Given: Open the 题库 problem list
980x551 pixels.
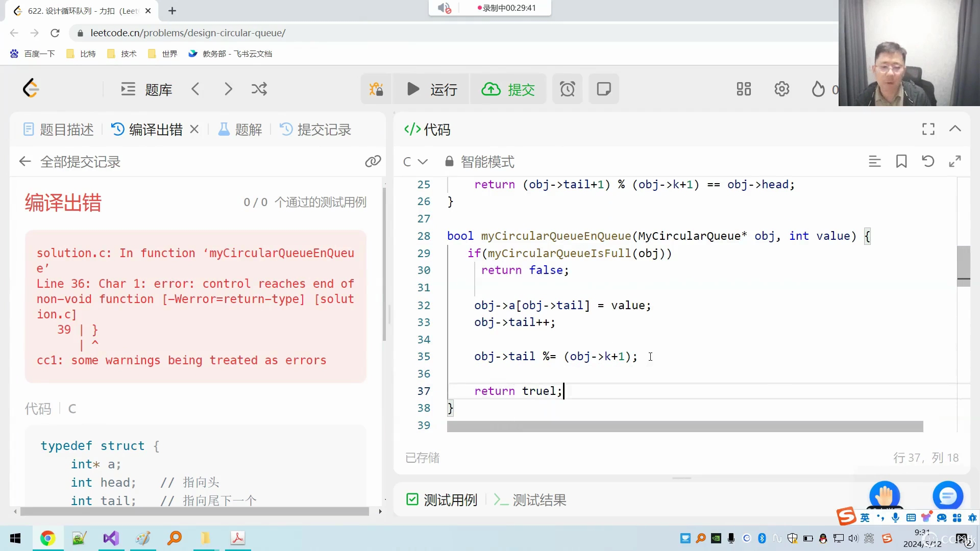Looking at the screenshot, I should (x=146, y=89).
